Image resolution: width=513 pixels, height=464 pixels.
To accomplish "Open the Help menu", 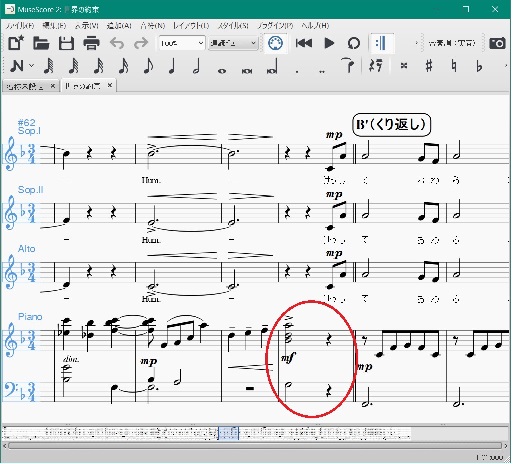I will pyautogui.click(x=315, y=26).
